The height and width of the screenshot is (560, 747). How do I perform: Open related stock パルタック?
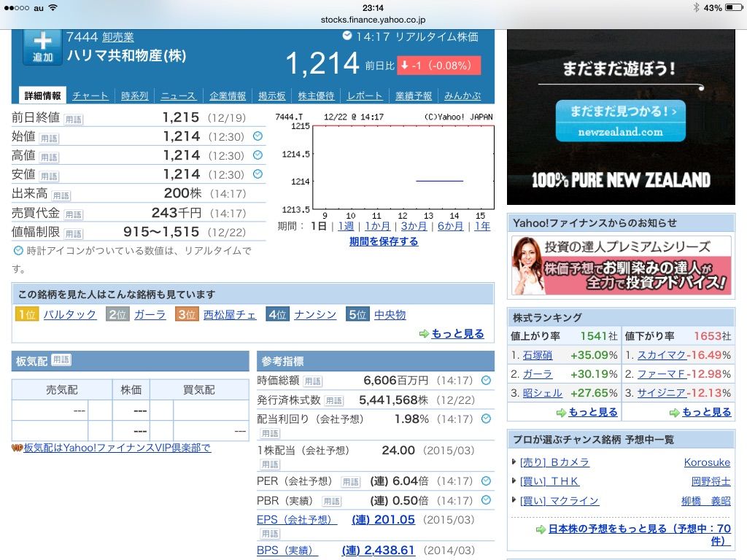click(70, 315)
